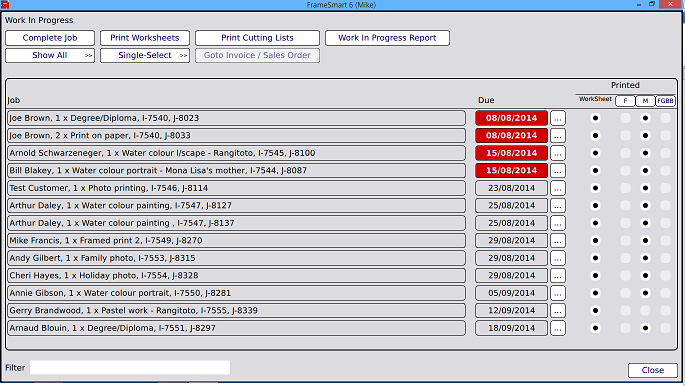This screenshot has height=386, width=685.
Task: Open details button for Annie Gibson job
Action: coord(558,293)
